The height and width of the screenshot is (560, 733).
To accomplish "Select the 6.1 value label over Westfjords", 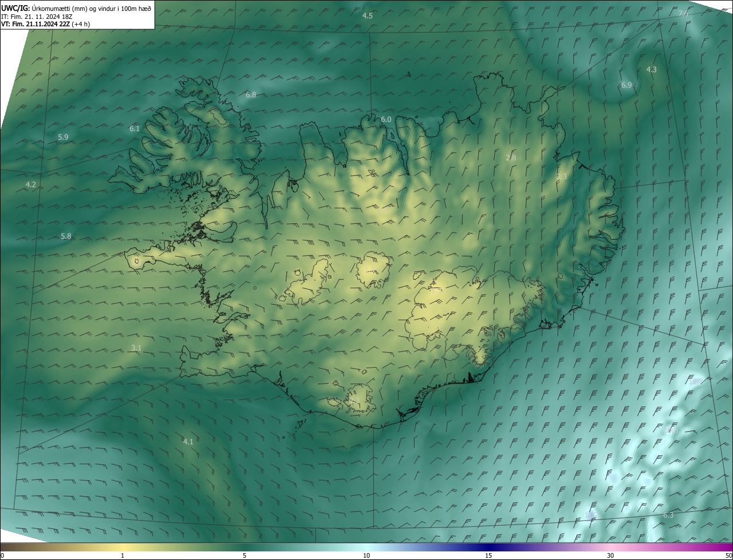I will pos(135,129).
